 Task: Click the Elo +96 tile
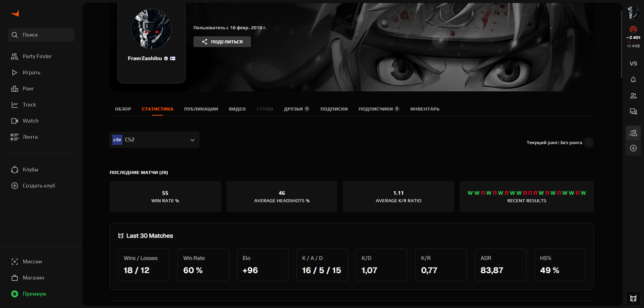262,265
